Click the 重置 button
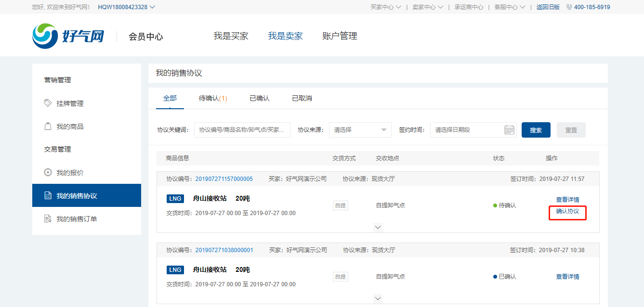 [x=571, y=130]
